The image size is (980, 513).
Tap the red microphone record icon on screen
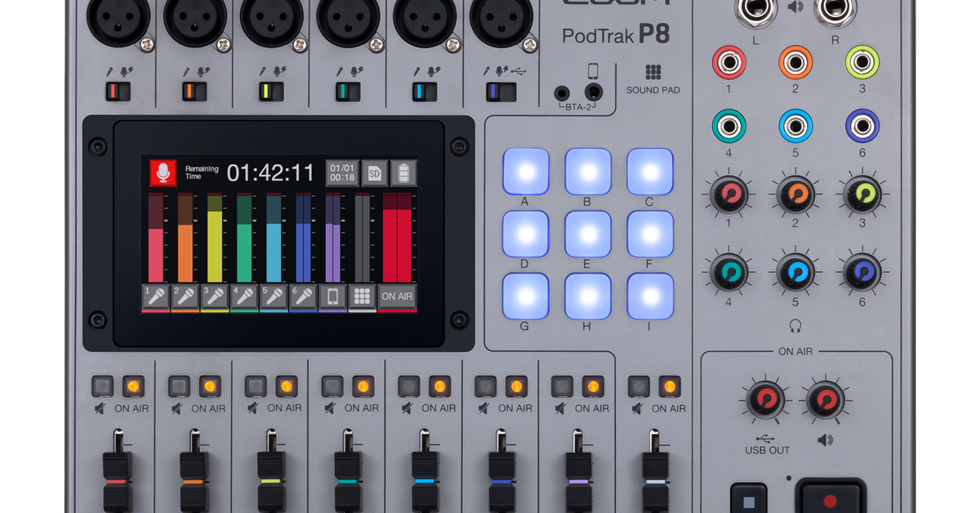coord(163,172)
